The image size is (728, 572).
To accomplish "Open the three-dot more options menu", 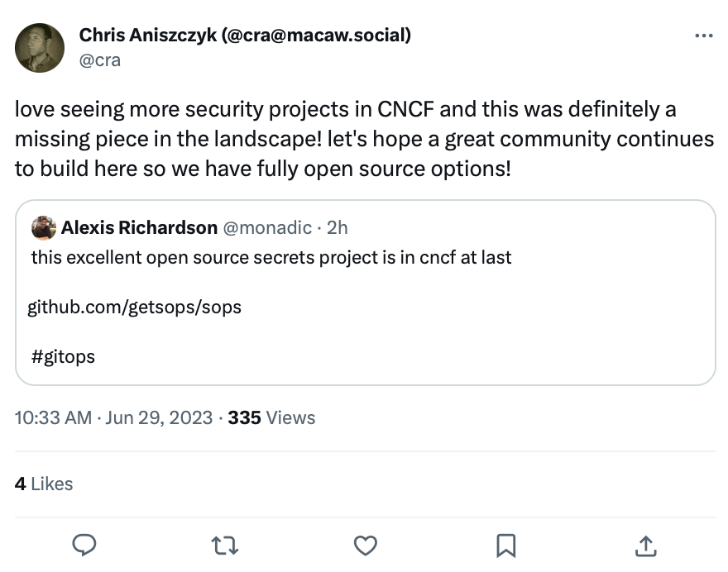I will [x=704, y=36].
